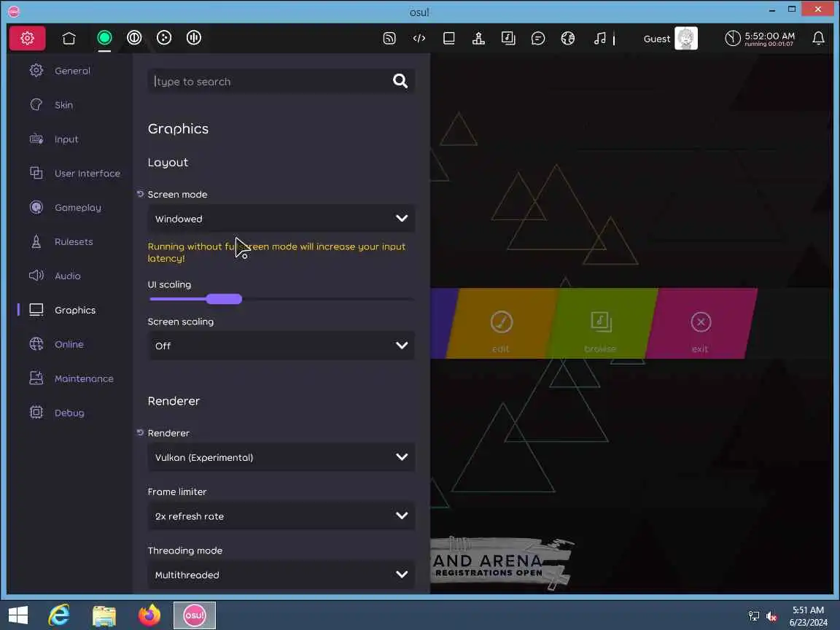The width and height of the screenshot is (840, 630).
Task: Revert Screen mode to default
Action: point(140,194)
